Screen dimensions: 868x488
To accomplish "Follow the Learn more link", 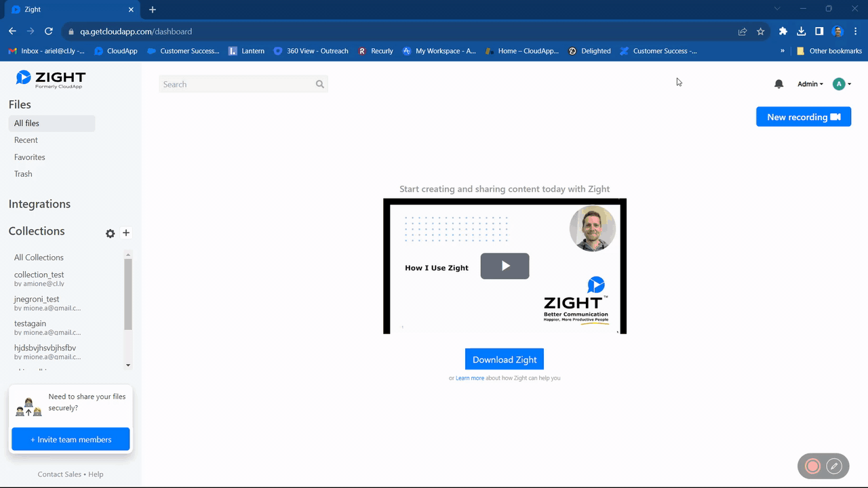I will (470, 378).
